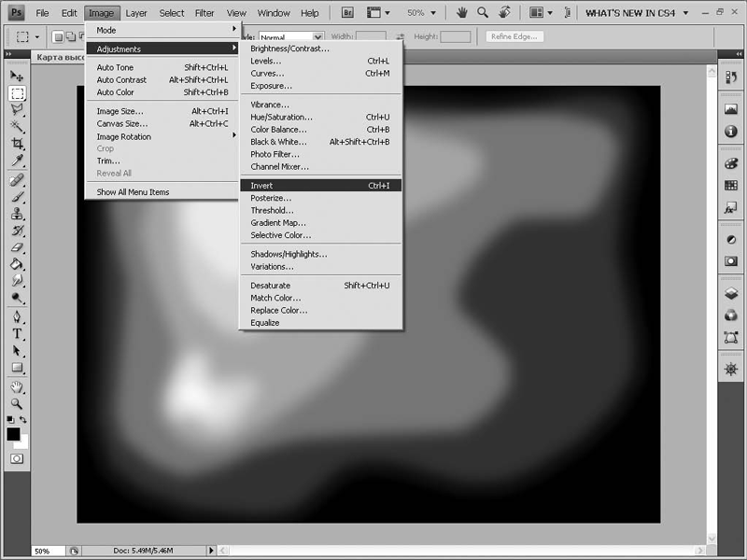Screen dimensions: 747x560
Task: Select the Hand tool in toolbox
Action: point(17,387)
